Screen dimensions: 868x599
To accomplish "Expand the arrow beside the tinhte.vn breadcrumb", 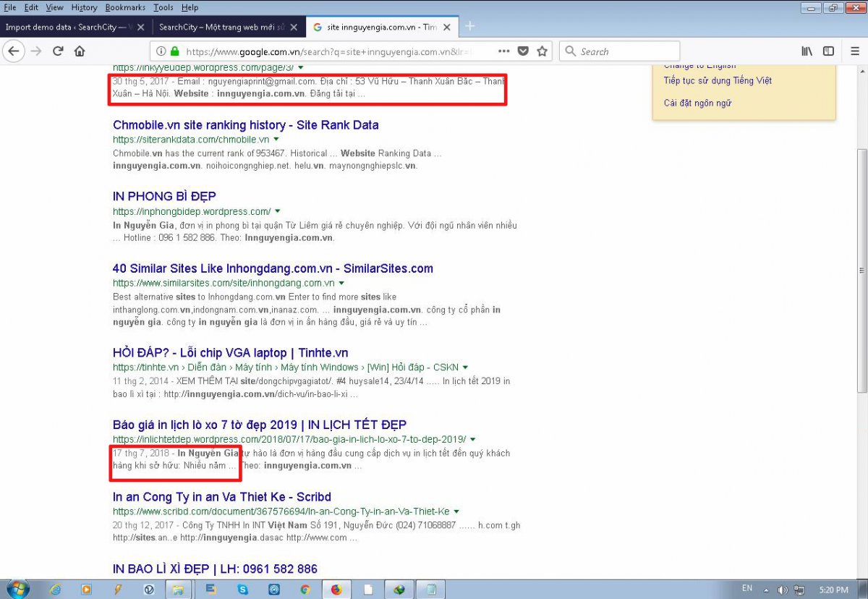I will (x=465, y=368).
